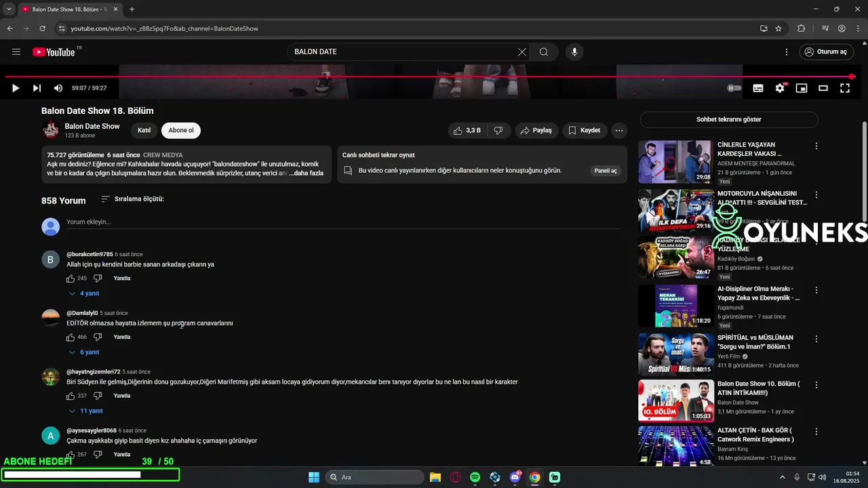Expand the 6 yanıt replies
The image size is (868, 488).
coord(84,352)
